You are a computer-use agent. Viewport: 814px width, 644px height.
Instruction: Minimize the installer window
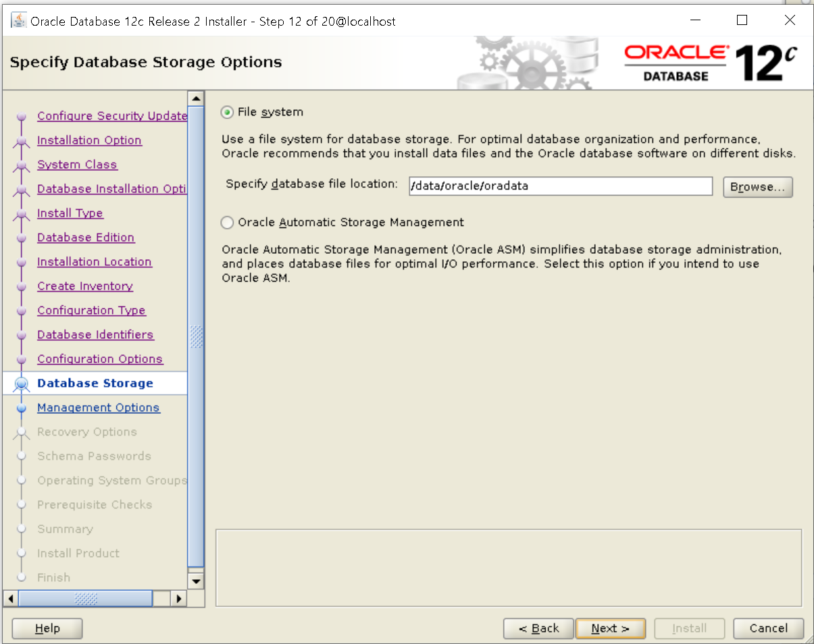click(x=694, y=20)
